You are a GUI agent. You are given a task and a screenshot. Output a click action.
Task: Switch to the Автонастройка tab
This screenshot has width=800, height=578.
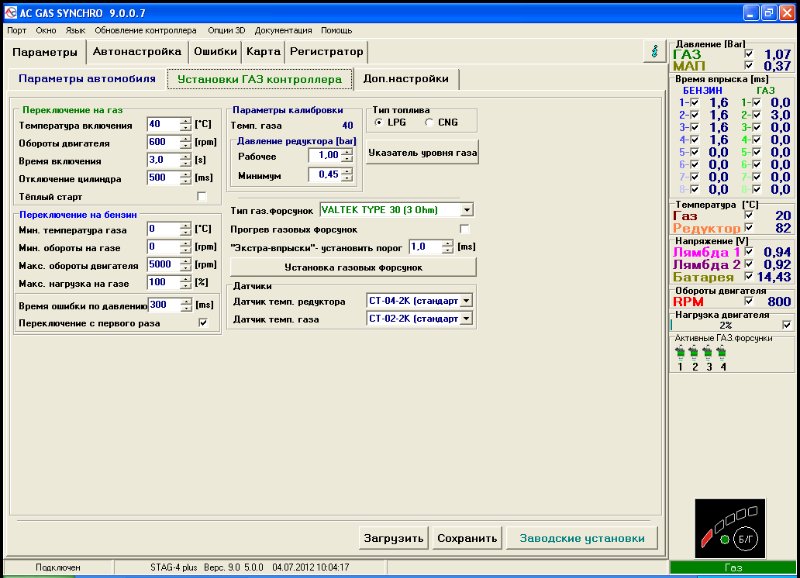137,51
